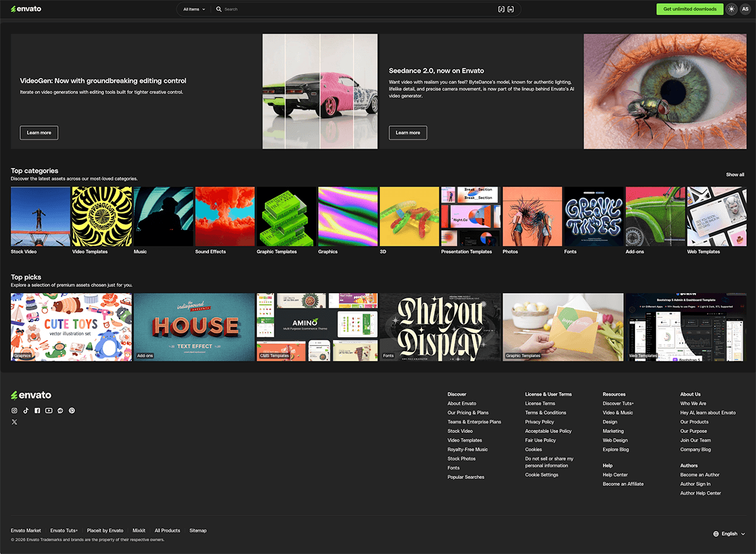Open the Sitemap link in bottom bar
This screenshot has width=756, height=554.
[198, 531]
